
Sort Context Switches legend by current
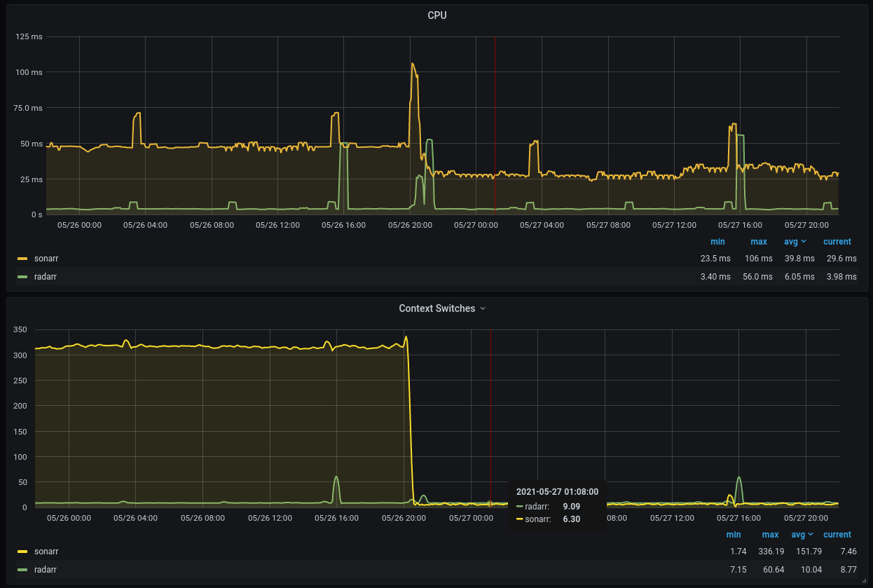(837, 535)
